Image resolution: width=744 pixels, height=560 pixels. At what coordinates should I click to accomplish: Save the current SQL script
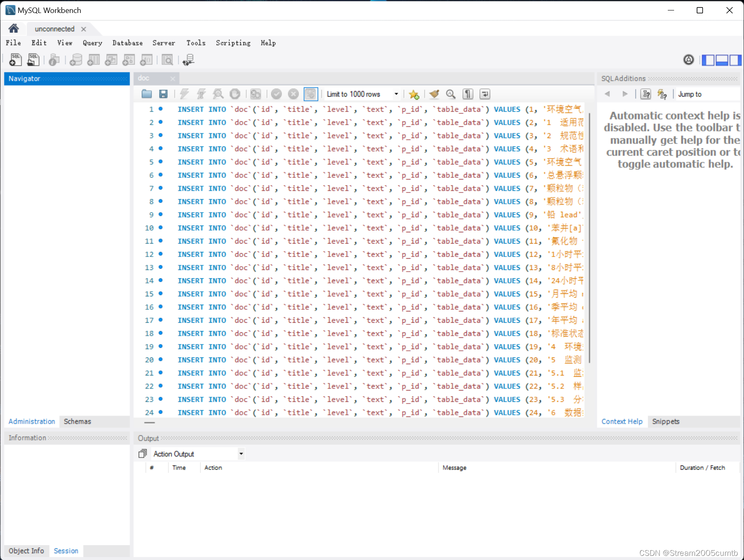click(x=163, y=94)
